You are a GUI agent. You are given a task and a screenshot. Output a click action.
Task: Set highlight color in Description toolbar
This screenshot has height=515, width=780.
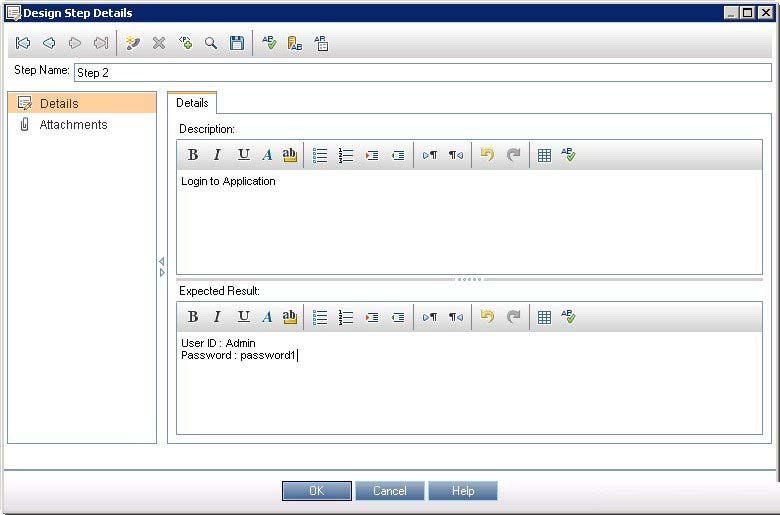coord(290,155)
